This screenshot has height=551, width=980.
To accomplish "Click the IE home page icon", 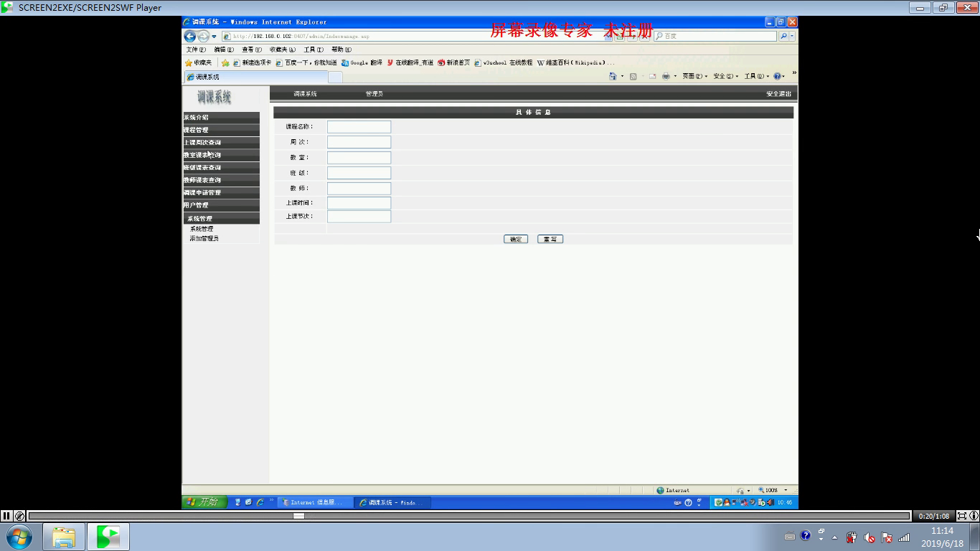I will [612, 76].
